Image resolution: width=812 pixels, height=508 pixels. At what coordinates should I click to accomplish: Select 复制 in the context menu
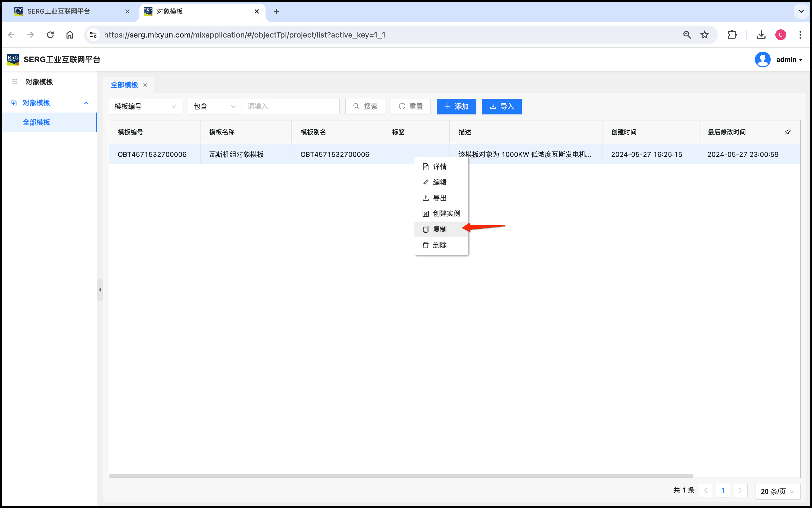click(440, 229)
